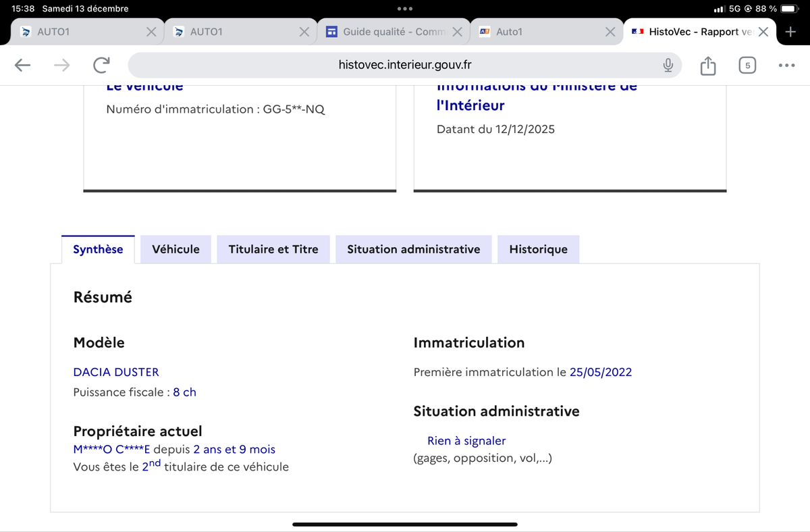Screen dimensions: 810x532
Task: Close the HistoVec tab
Action: click(763, 32)
